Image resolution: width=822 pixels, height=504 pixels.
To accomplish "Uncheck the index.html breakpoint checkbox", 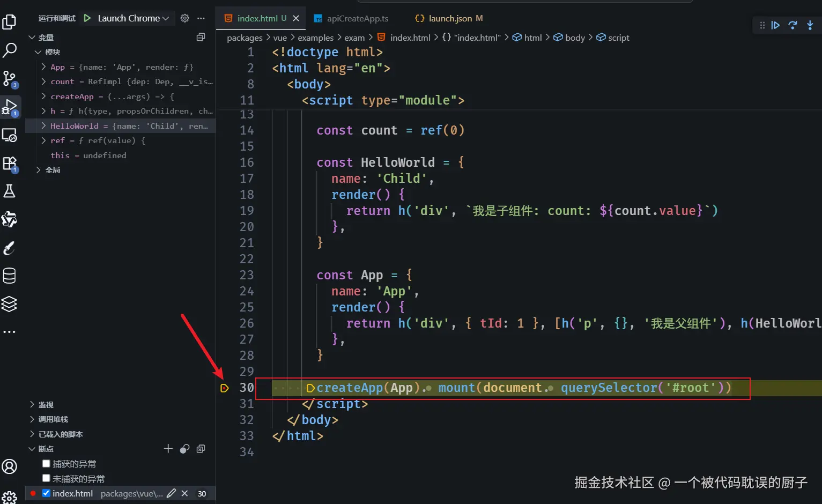I will pyautogui.click(x=46, y=493).
